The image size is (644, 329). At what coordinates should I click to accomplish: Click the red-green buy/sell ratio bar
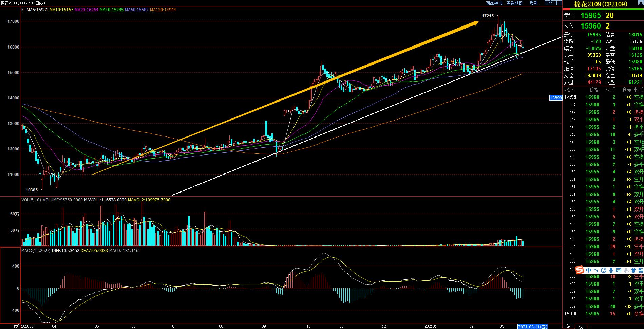click(603, 9)
